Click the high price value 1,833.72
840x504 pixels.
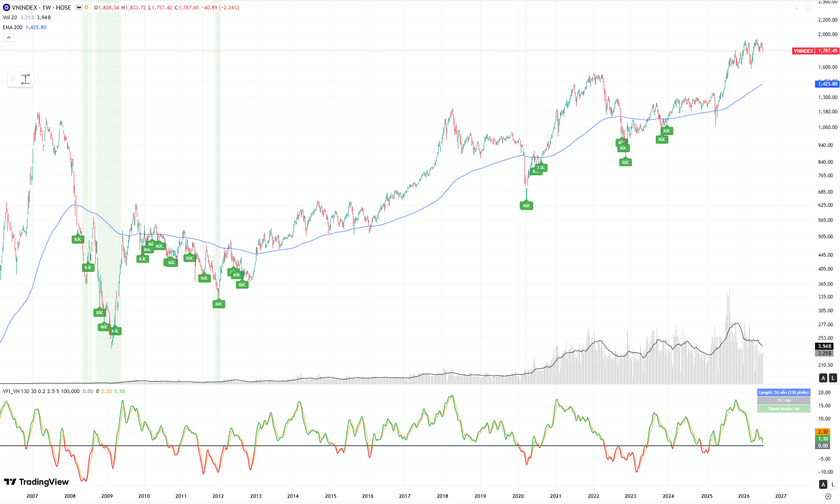coord(136,8)
